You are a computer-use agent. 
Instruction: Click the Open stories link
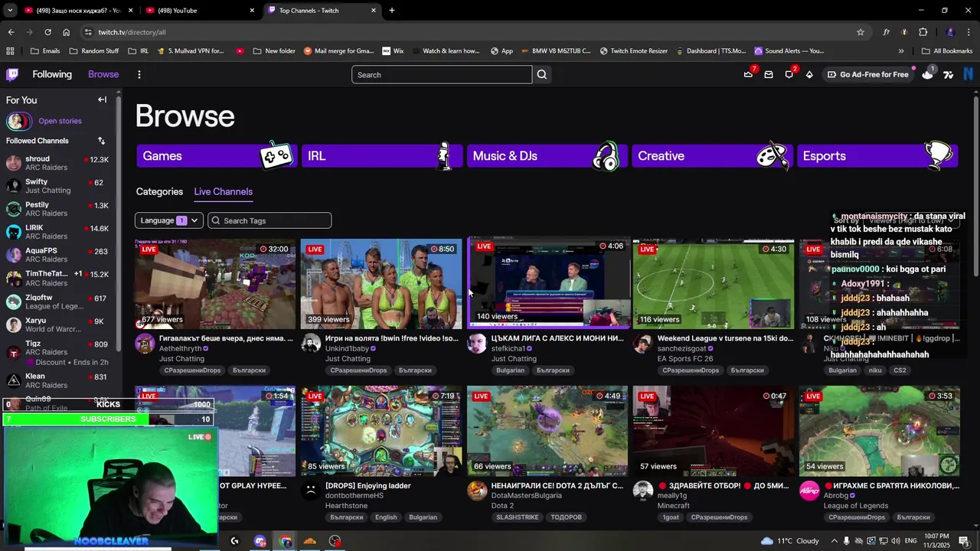[60, 121]
